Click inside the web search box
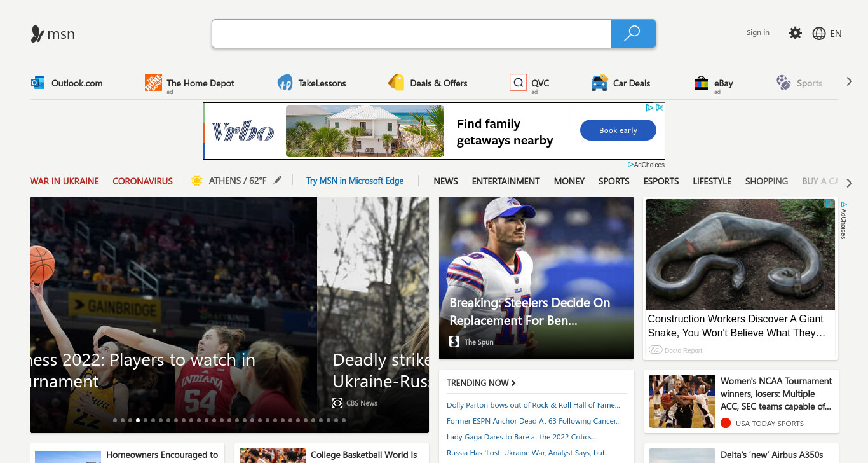Viewport: 868px width, 463px height. [412, 34]
